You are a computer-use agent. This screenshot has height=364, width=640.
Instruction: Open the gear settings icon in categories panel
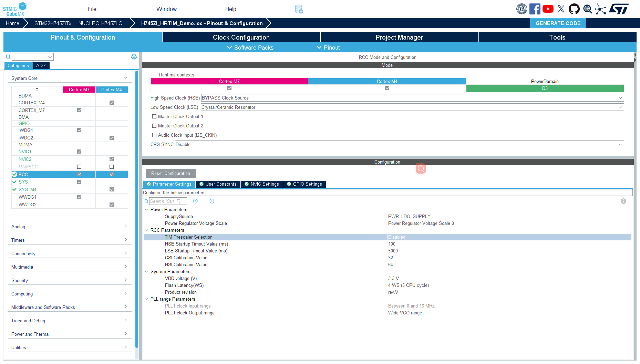pyautogui.click(x=134, y=57)
